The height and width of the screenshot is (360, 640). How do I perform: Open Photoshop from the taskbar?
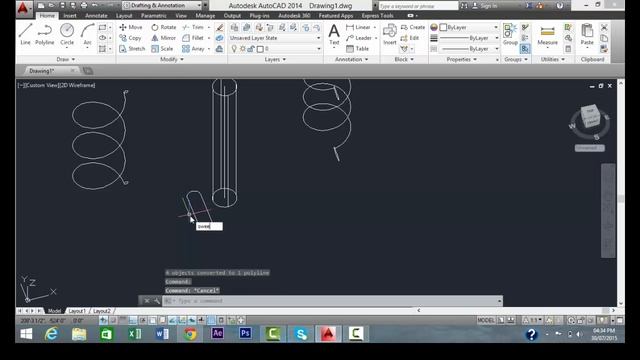pyautogui.click(x=245, y=333)
